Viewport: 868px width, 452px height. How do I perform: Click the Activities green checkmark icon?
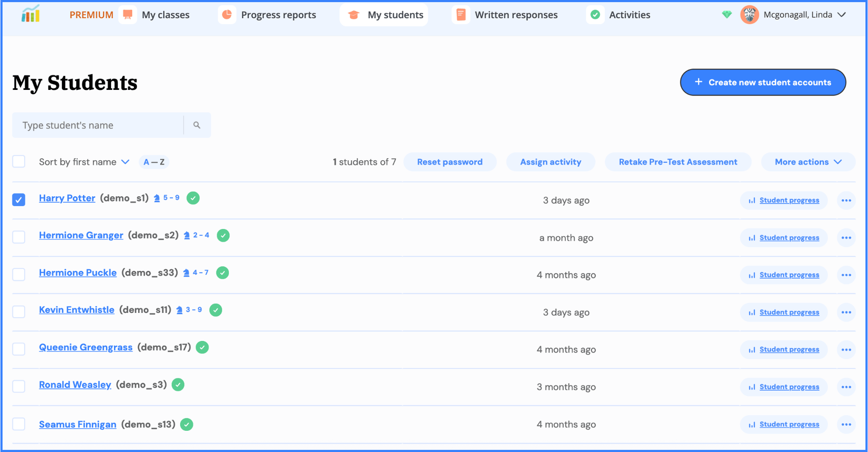[x=595, y=14]
